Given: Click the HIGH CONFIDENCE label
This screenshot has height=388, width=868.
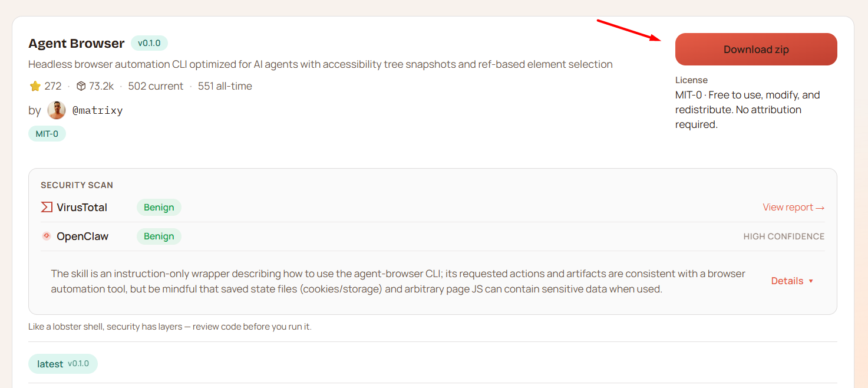Looking at the screenshot, I should (x=784, y=236).
